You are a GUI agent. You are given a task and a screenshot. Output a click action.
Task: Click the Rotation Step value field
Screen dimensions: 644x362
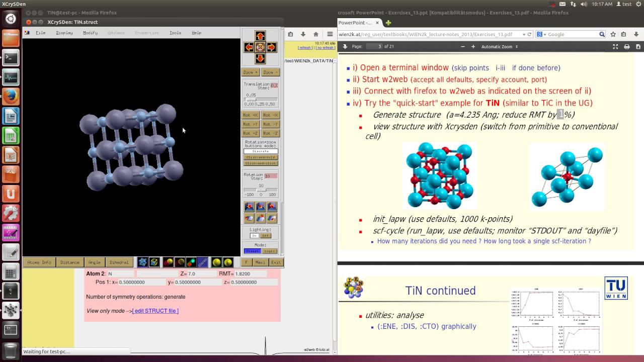(x=271, y=176)
